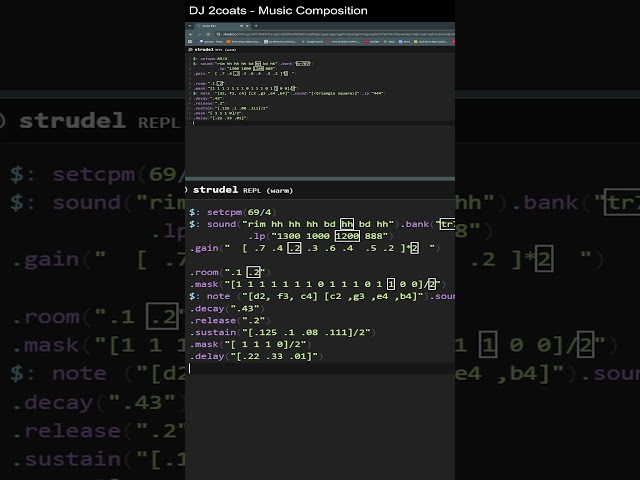Click the .delay("[.22 .33 .01]") line
The height and width of the screenshot is (480, 640).
click(256, 356)
